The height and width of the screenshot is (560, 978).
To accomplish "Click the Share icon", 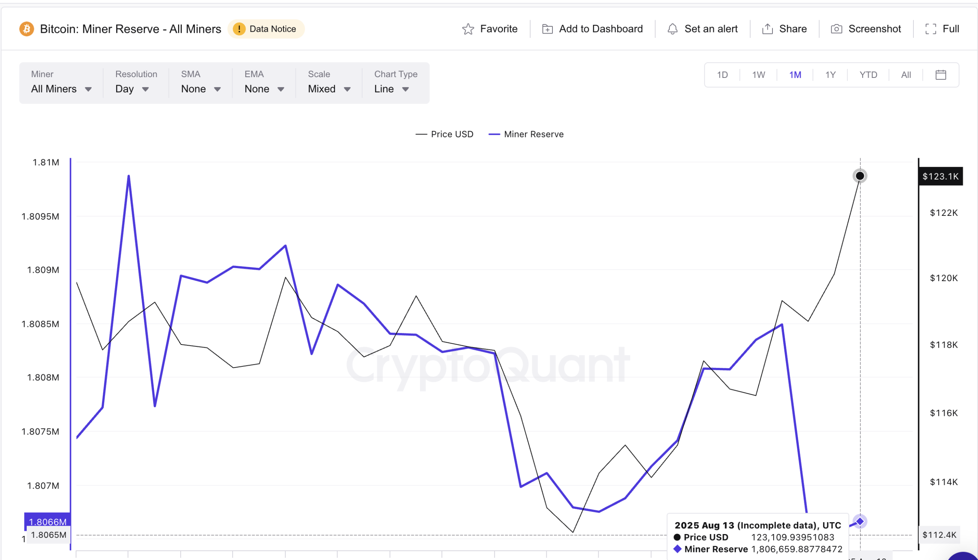I will point(767,29).
